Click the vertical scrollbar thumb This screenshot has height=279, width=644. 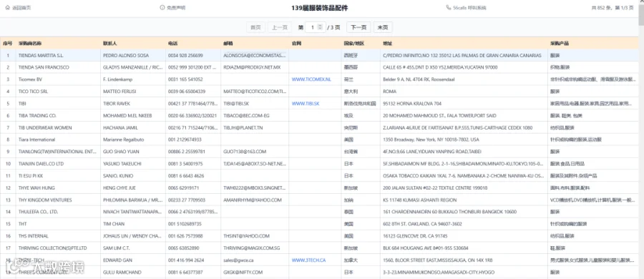[x=641, y=14]
